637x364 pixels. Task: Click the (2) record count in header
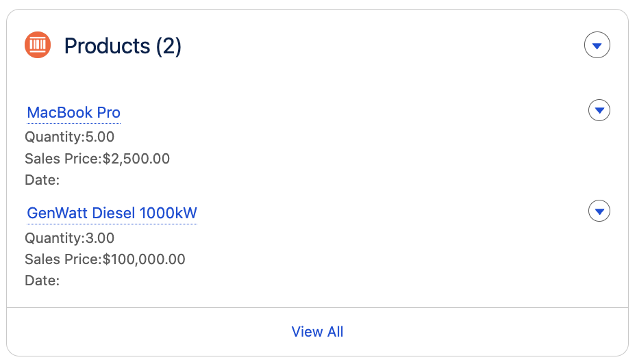coord(168,46)
